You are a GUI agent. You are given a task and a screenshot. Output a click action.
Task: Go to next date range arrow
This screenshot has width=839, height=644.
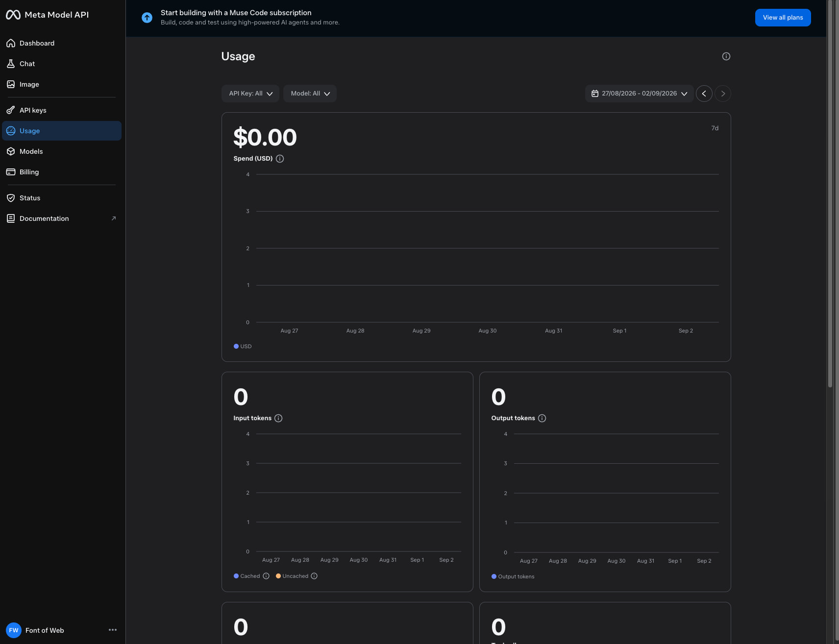coord(723,94)
